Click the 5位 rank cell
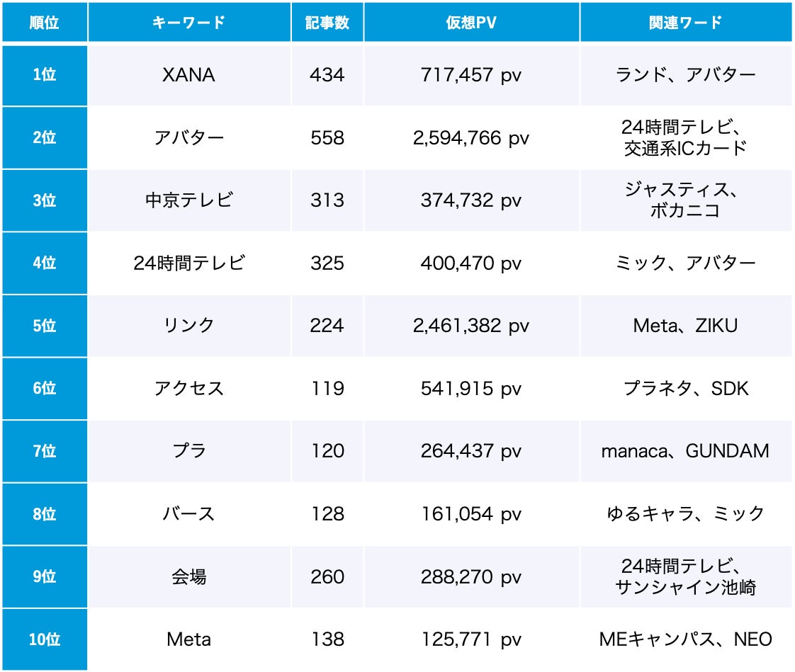This screenshot has height=672, width=795. pos(44,326)
